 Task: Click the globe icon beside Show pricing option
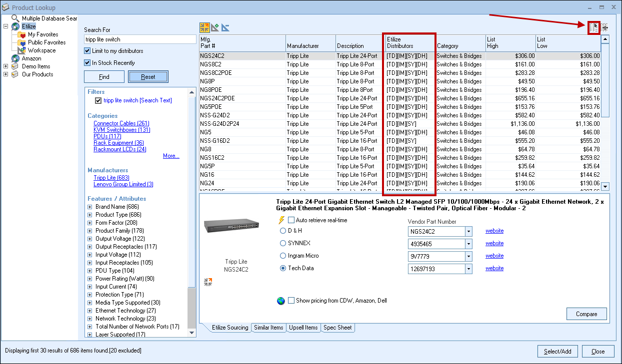281,301
